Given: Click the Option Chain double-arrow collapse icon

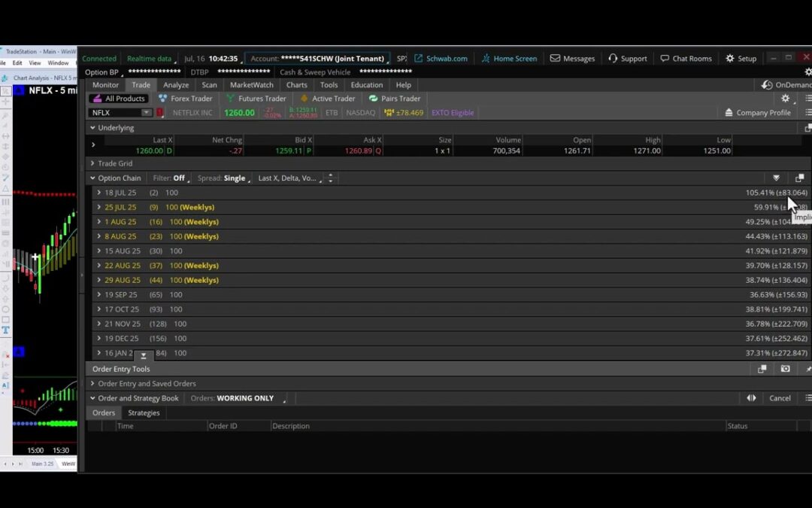Looking at the screenshot, I should [x=776, y=178].
